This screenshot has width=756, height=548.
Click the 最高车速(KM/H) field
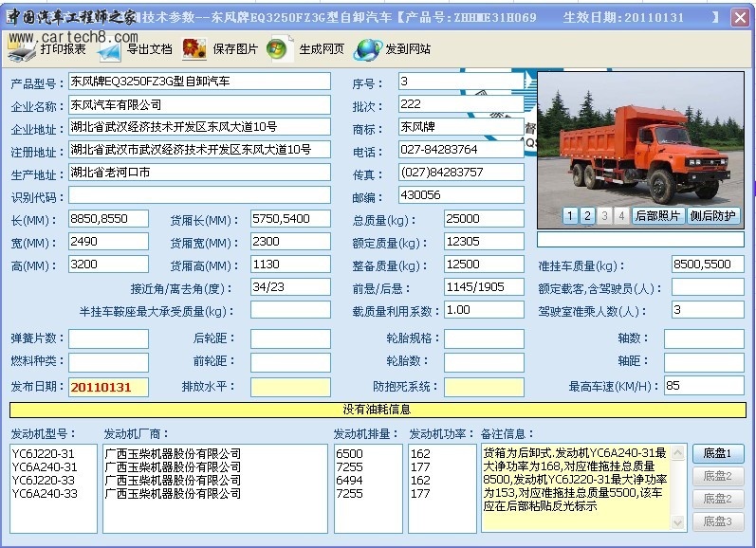pos(705,386)
